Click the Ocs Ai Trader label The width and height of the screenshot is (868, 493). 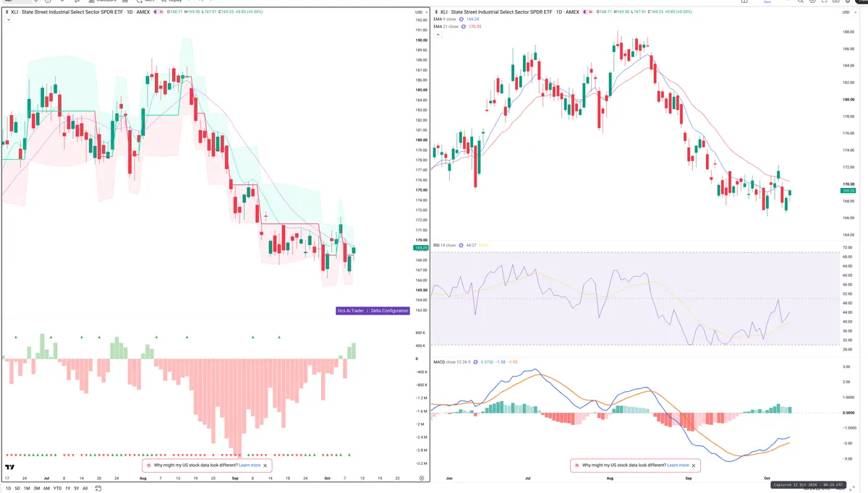(x=351, y=310)
